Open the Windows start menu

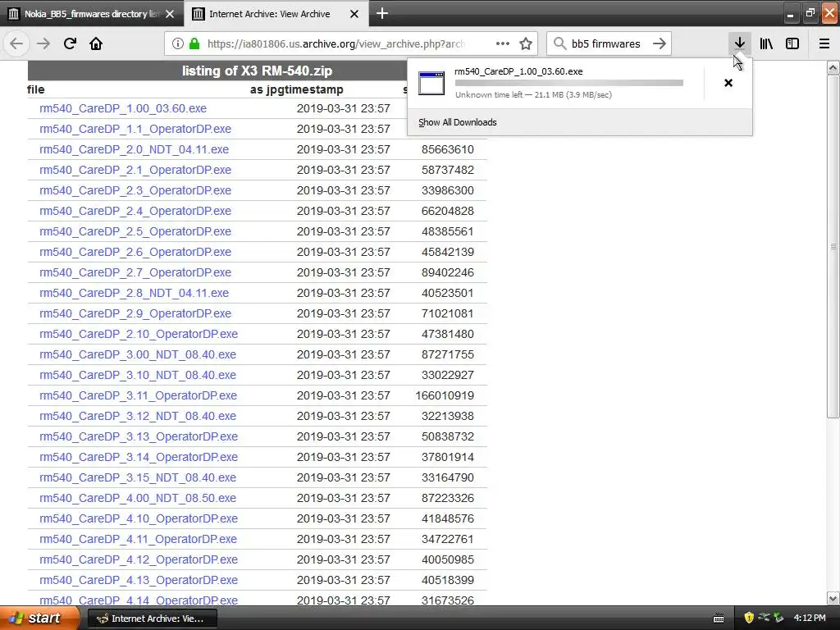(39, 618)
